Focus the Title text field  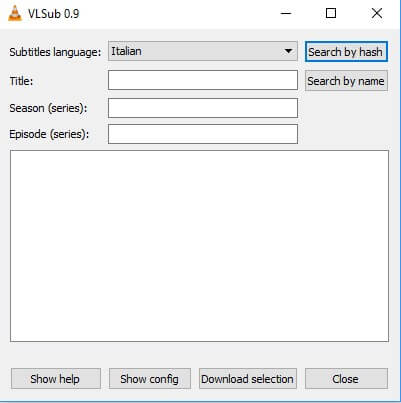[203, 80]
